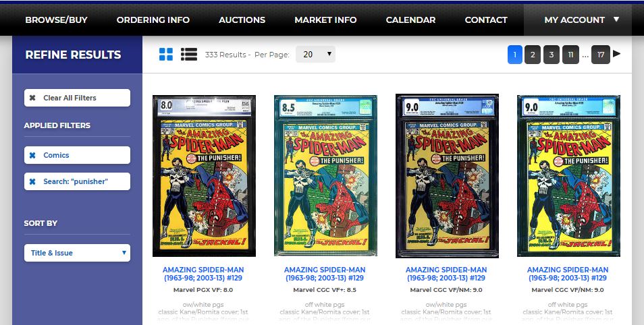Go to results page 11
This screenshot has height=325, width=644.
(x=570, y=55)
